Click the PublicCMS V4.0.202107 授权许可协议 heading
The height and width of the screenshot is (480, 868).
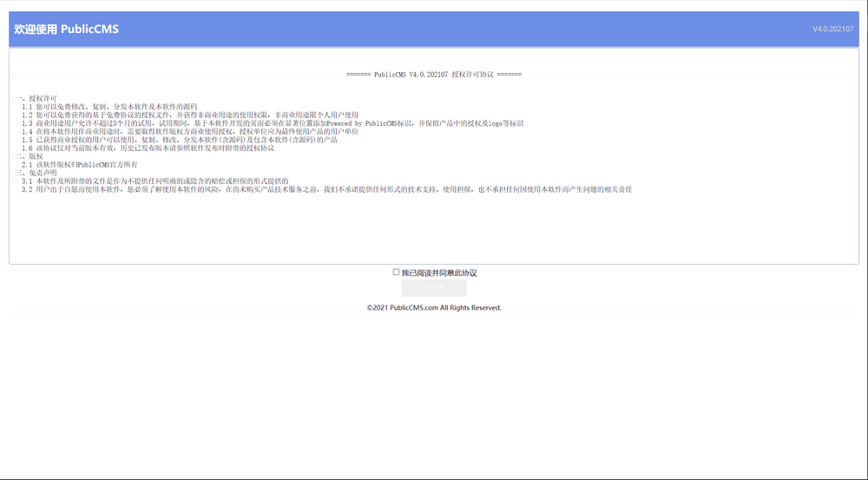pyautogui.click(x=433, y=75)
